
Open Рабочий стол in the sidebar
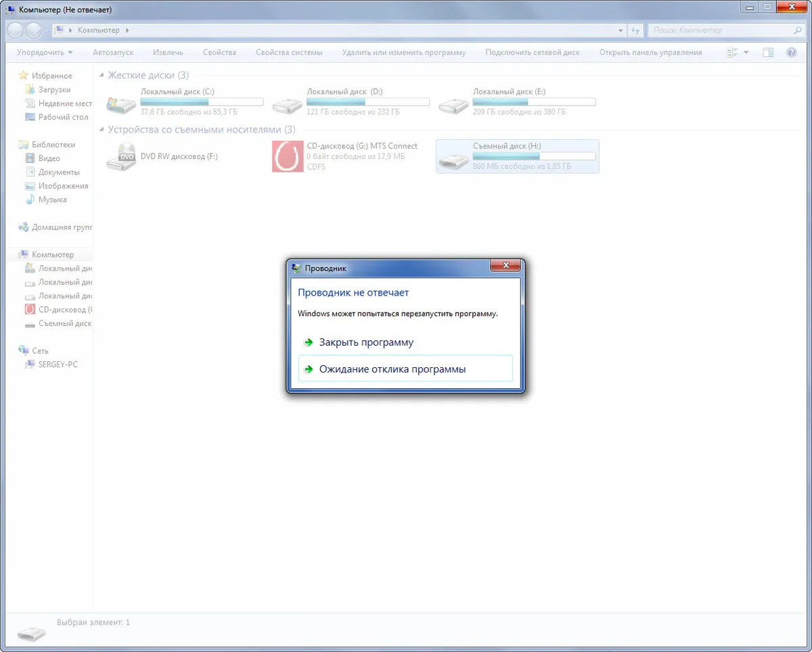pyautogui.click(x=63, y=117)
